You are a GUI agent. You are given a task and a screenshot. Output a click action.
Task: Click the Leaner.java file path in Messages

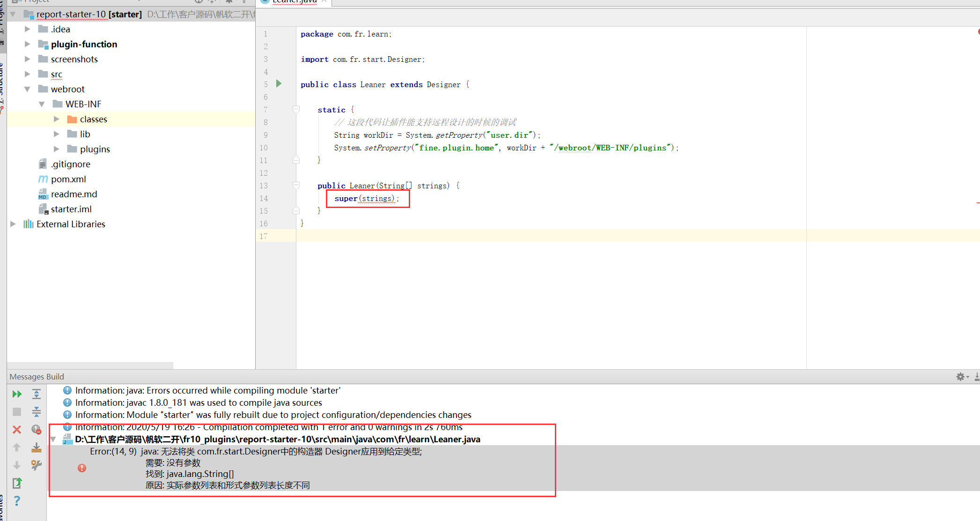tap(278, 439)
